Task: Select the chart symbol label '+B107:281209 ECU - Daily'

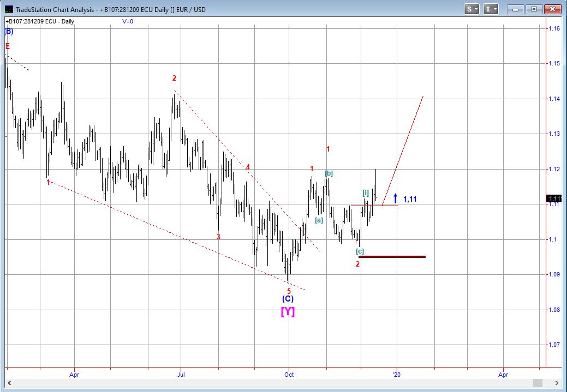Action: [40, 21]
